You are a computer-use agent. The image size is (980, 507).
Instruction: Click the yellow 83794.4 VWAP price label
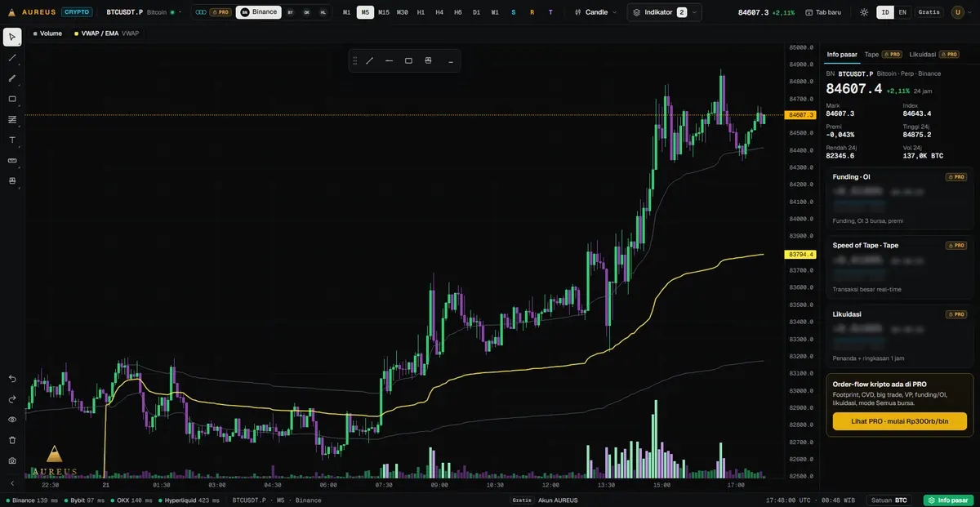[801, 255]
